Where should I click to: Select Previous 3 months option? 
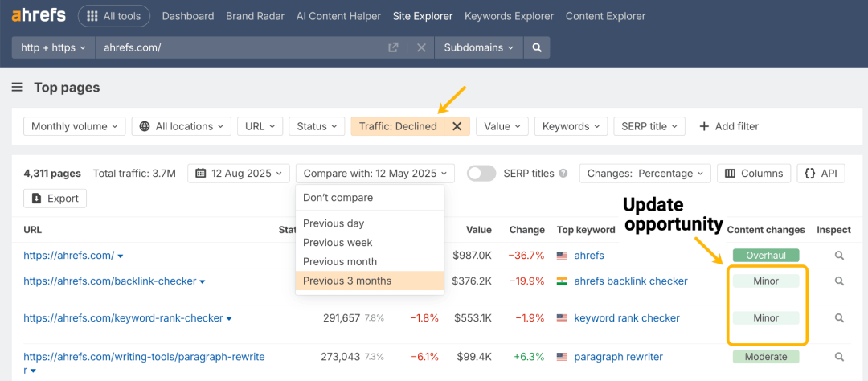[x=370, y=281]
